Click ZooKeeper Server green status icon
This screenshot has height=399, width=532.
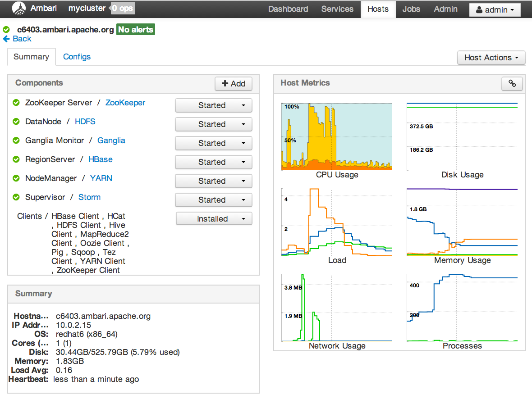pyautogui.click(x=16, y=102)
